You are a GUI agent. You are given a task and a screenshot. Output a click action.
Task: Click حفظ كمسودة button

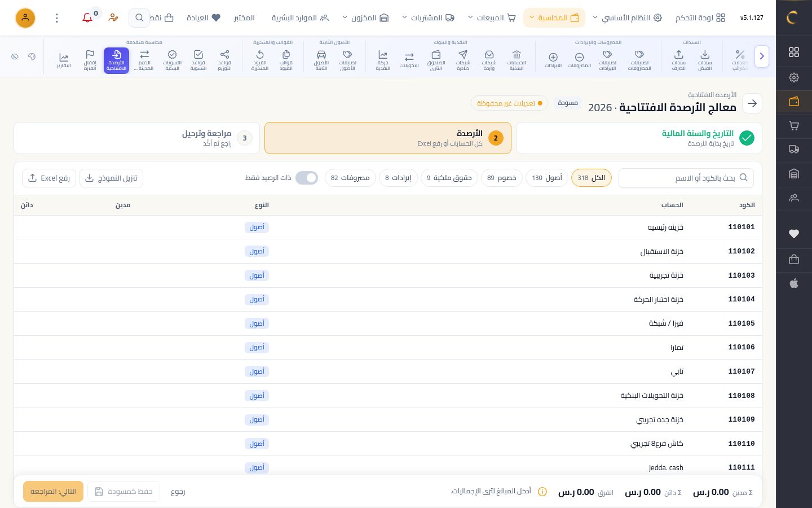(x=124, y=492)
